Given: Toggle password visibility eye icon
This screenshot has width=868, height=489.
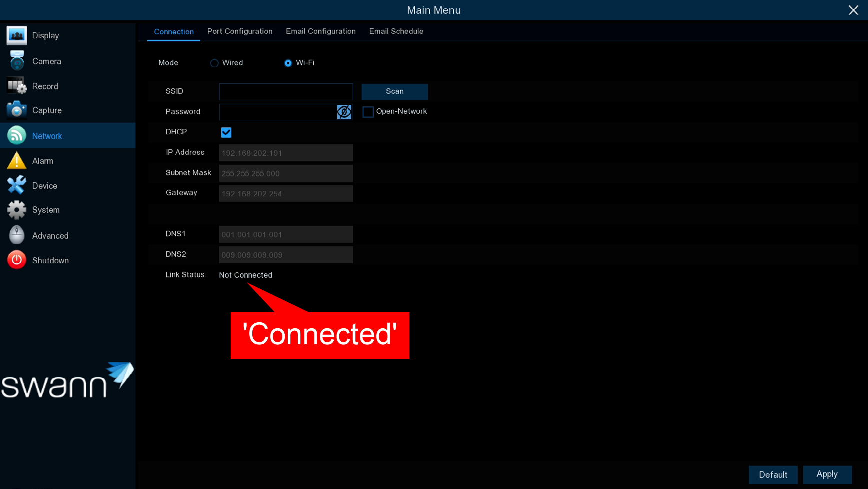Looking at the screenshot, I should click(x=344, y=112).
